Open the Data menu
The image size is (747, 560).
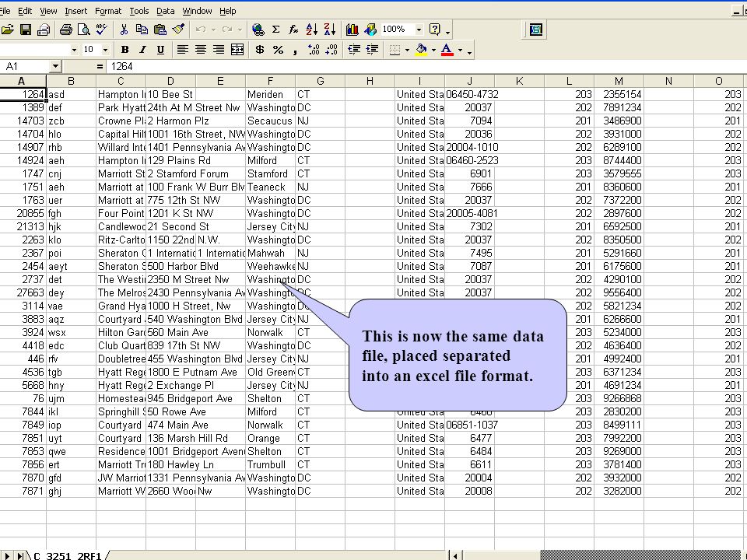165,10
